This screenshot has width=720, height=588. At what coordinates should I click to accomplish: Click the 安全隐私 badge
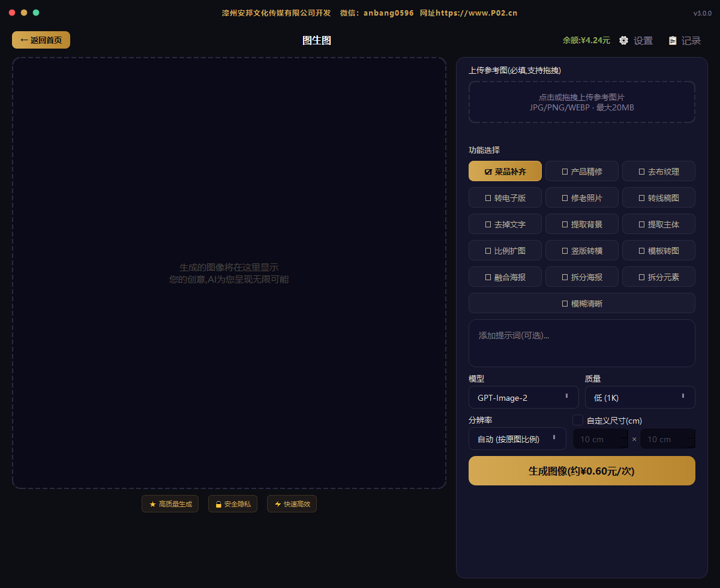[x=233, y=504]
